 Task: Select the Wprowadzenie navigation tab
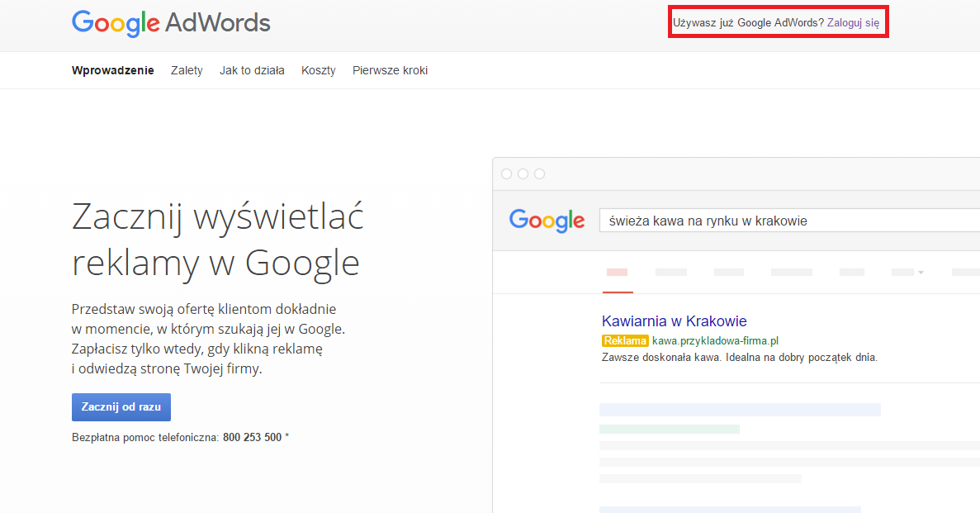[112, 71]
